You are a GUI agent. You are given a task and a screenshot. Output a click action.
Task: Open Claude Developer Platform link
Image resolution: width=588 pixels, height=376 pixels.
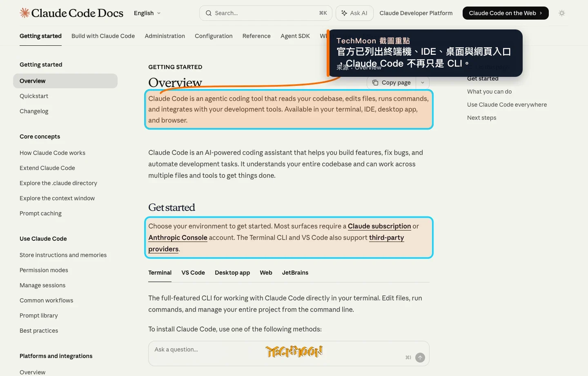[416, 13]
